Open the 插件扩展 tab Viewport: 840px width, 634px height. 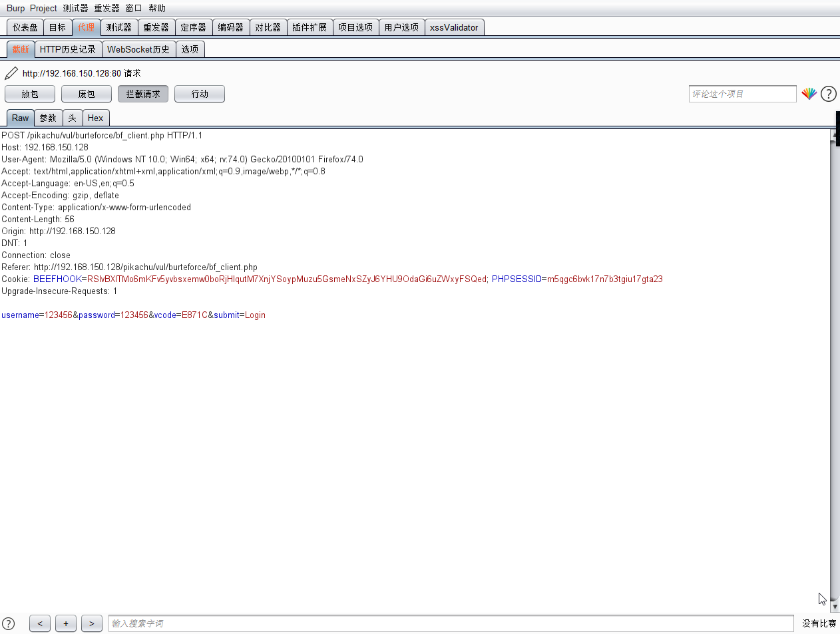(310, 27)
